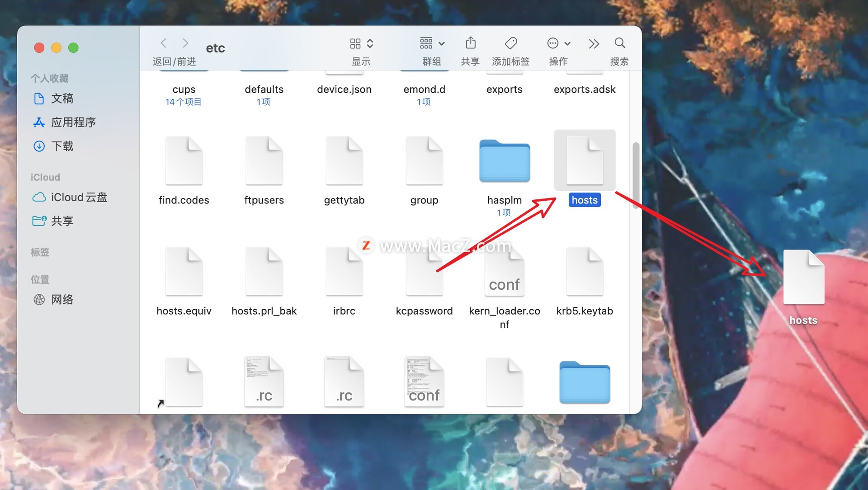Click the Add Tags (添加标签) icon
Screen dimensions: 868x490
coord(510,43)
